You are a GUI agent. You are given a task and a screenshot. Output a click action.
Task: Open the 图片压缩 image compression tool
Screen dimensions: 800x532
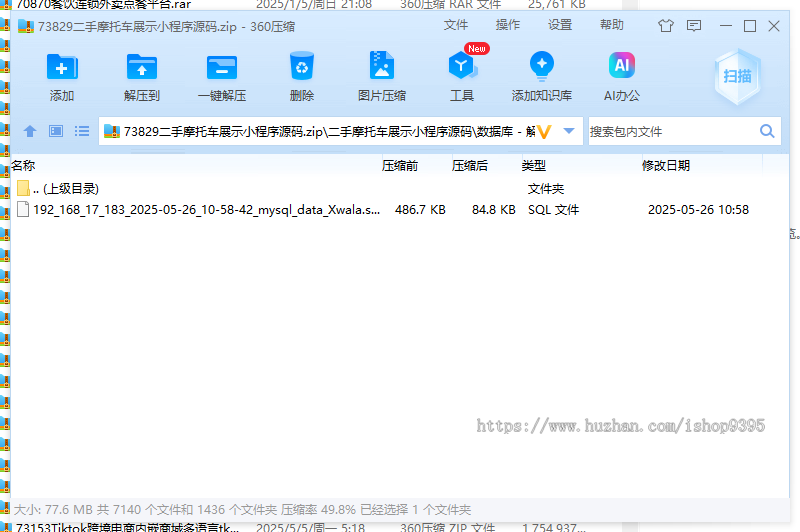pos(382,65)
